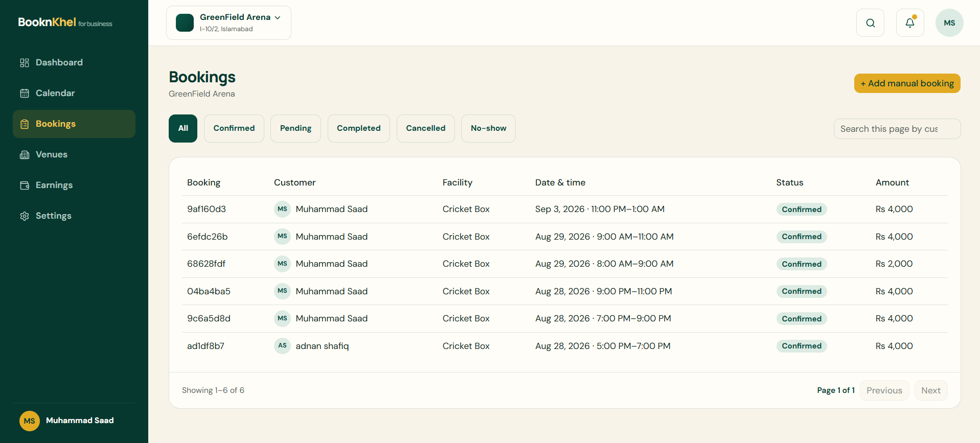Screen dimensions: 980x443
Task: Open the MS profile avatar in top right
Action: click(949, 23)
